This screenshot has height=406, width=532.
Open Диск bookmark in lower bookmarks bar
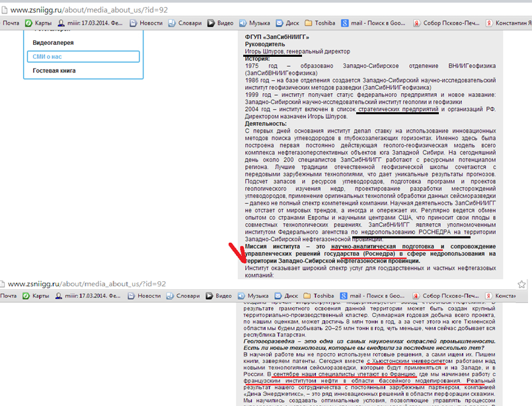click(x=286, y=296)
